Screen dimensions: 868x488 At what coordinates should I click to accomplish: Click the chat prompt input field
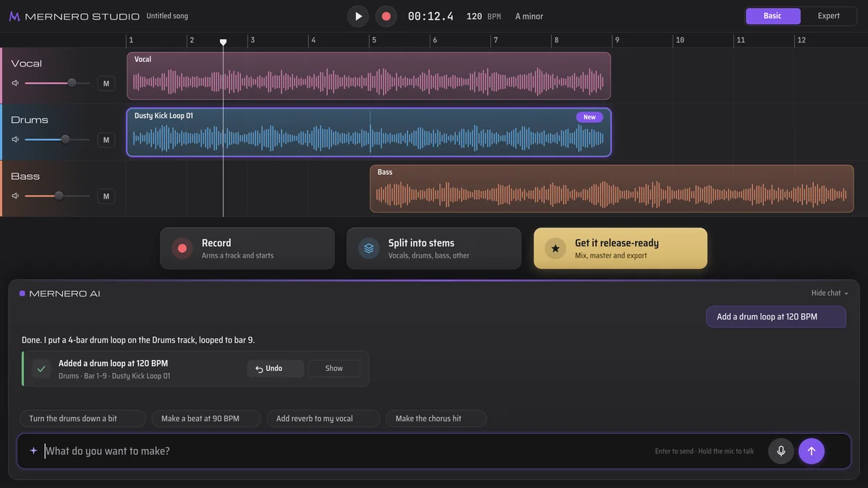tap(434, 451)
